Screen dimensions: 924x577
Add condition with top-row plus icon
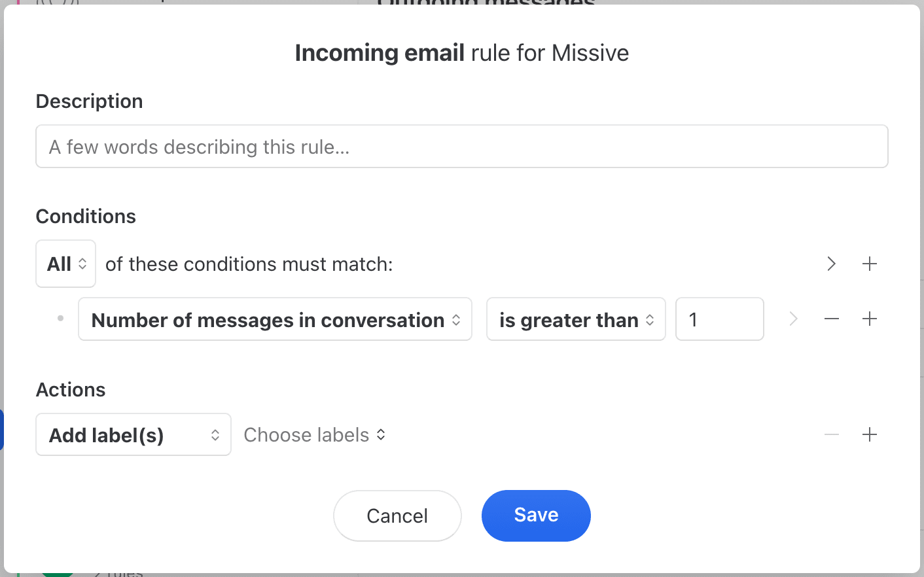pos(869,264)
